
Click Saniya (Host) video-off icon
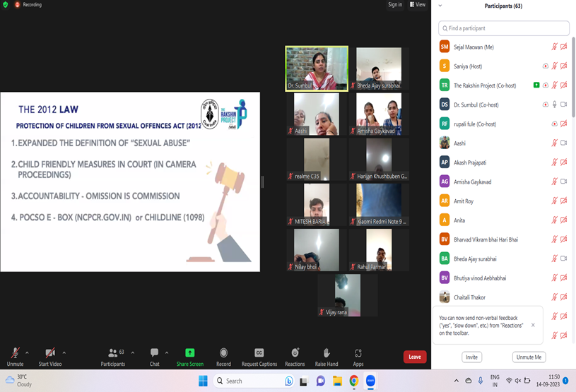564,66
